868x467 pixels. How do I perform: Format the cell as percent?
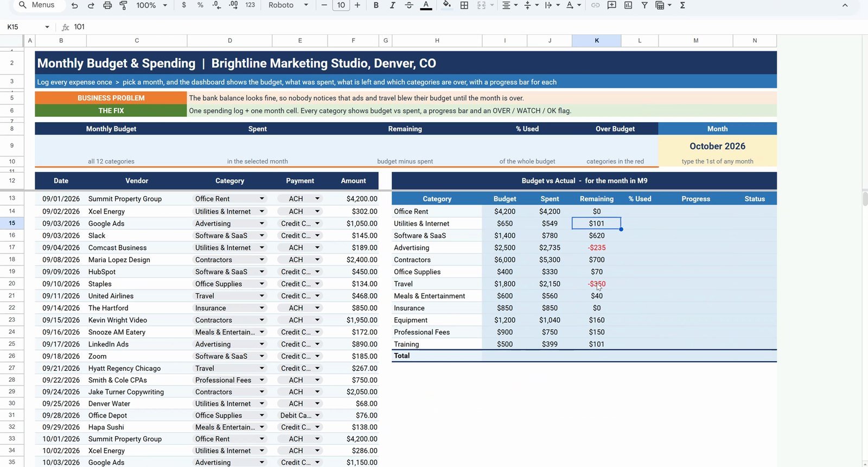(200, 5)
